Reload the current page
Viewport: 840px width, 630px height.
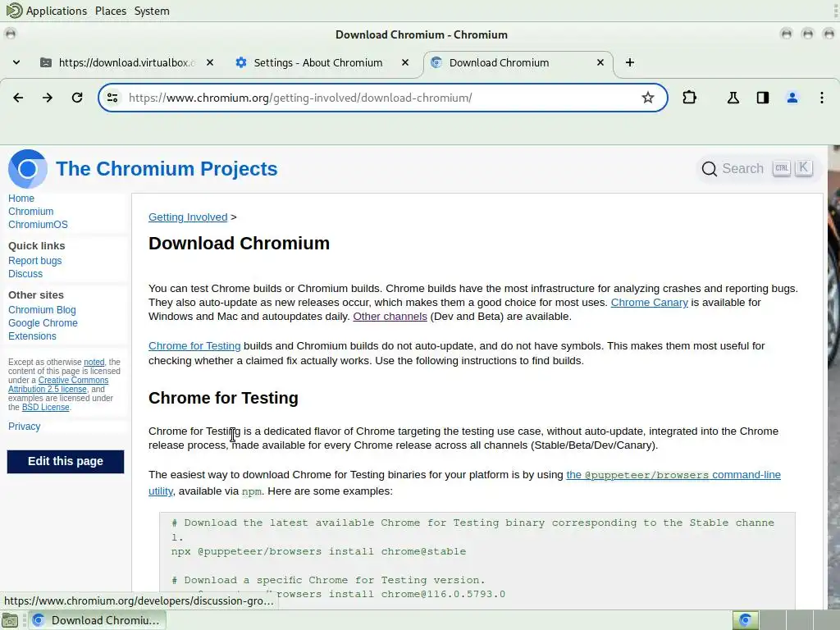77,98
